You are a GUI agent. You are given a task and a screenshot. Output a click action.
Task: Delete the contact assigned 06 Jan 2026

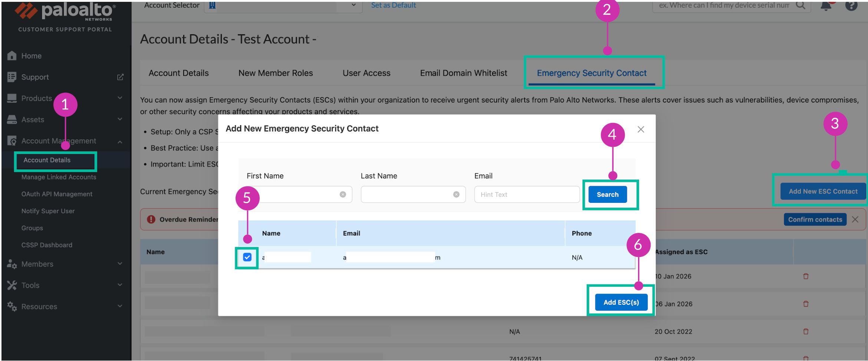pos(806,304)
